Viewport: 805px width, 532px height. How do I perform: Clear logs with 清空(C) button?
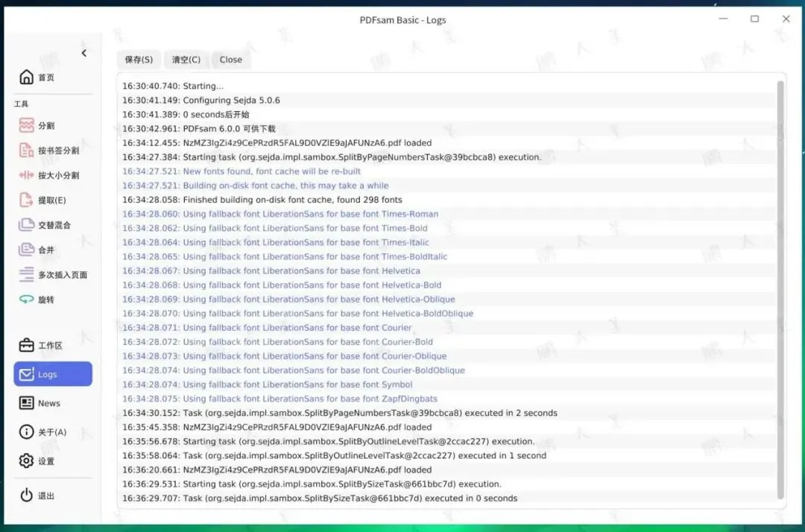pos(186,60)
